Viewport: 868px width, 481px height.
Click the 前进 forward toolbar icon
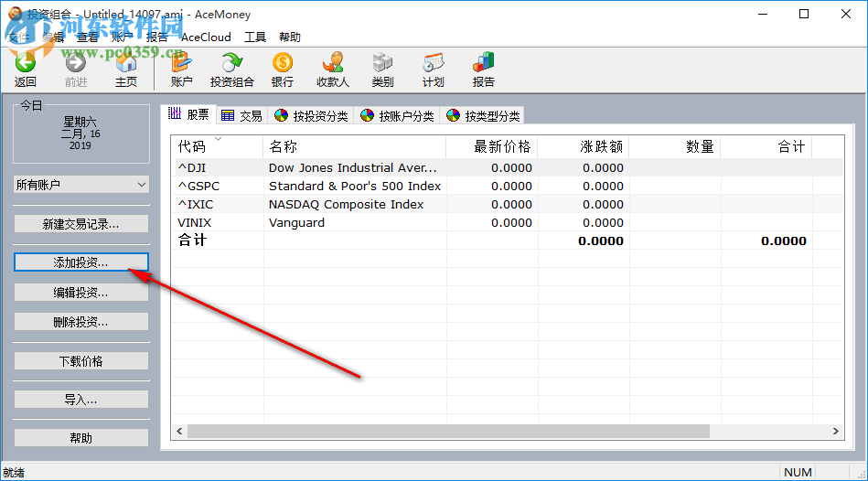point(76,69)
